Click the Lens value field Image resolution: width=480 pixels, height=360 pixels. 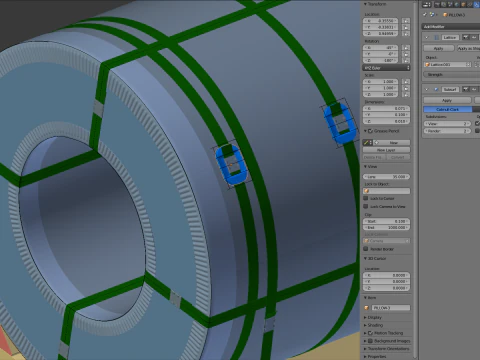tap(386, 177)
